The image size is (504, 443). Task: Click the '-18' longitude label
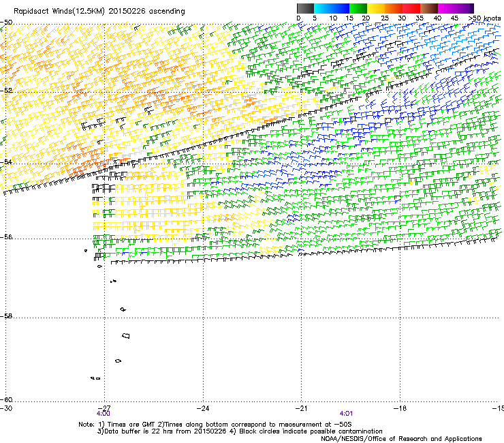coord(400,408)
